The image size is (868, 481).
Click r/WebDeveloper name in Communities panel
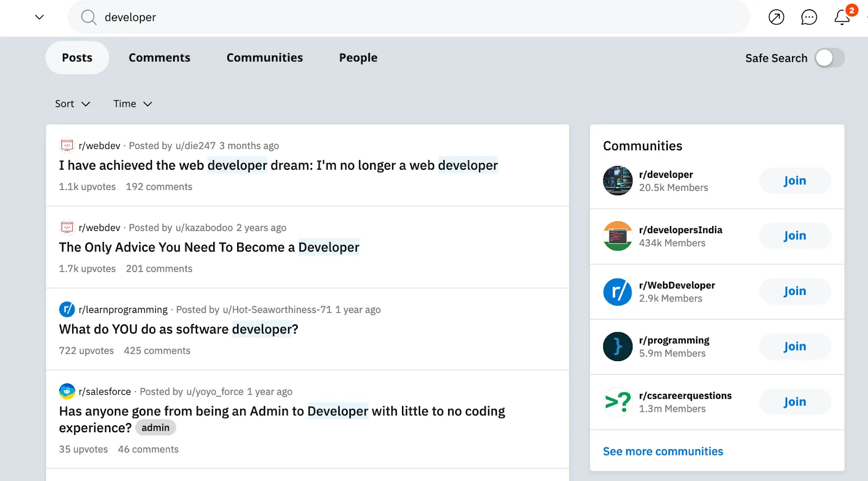(677, 285)
